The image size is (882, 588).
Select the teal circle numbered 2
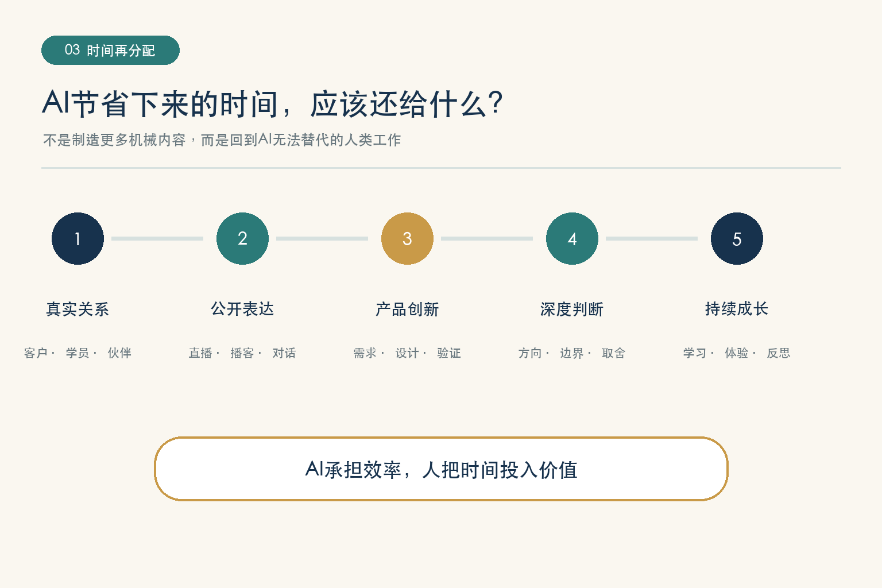pyautogui.click(x=242, y=238)
